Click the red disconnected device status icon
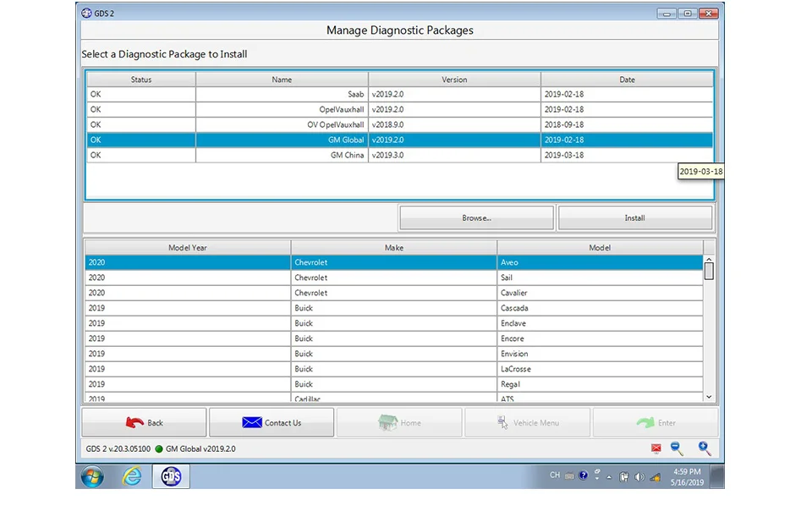Image resolution: width=812 pixels, height=522 pixels. (656, 448)
